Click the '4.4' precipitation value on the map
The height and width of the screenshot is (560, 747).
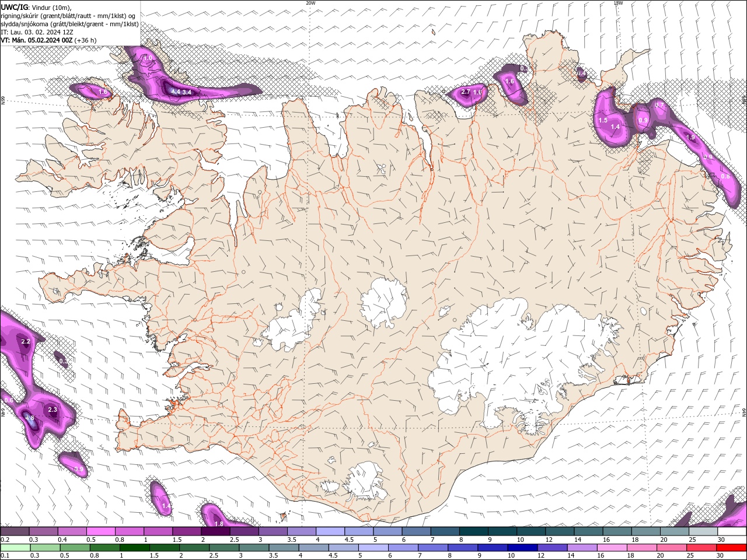[175, 92]
